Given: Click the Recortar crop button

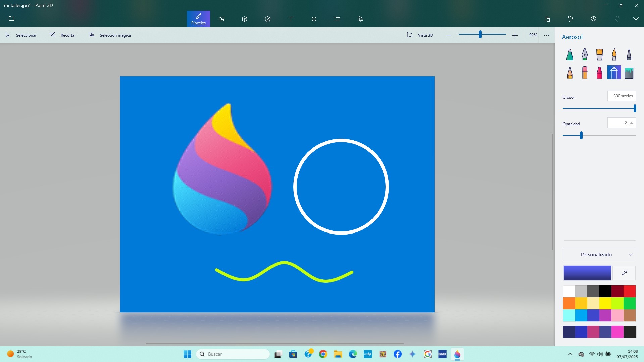Looking at the screenshot, I should [63, 35].
